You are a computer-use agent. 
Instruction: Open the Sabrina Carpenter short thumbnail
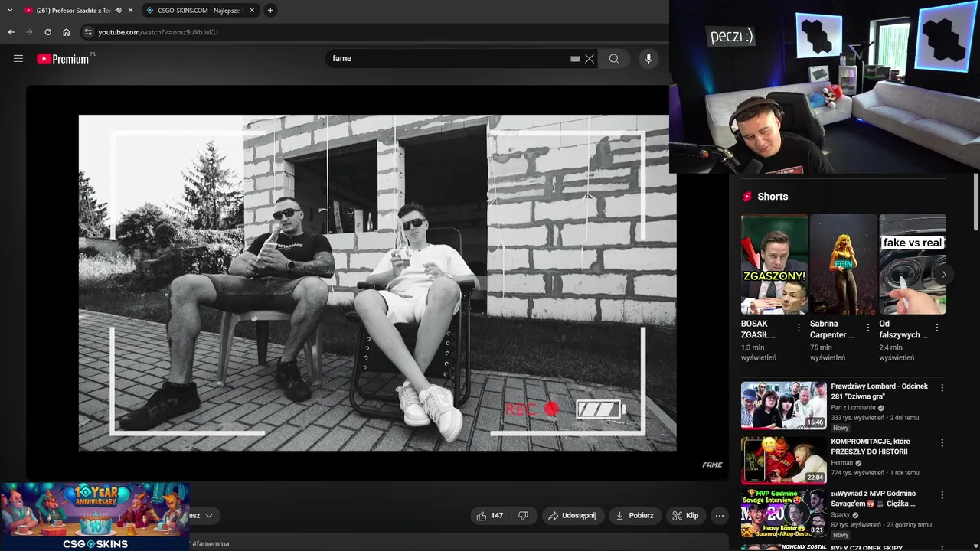(x=843, y=264)
